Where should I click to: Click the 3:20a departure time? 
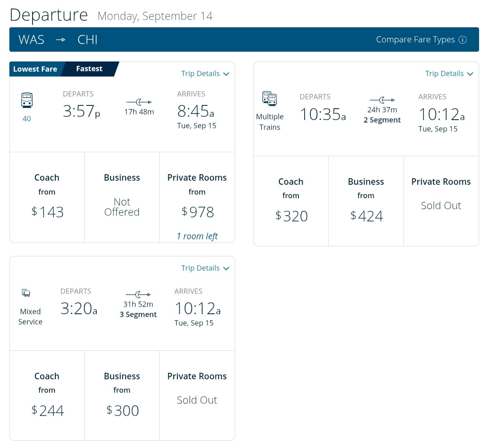[79, 309]
